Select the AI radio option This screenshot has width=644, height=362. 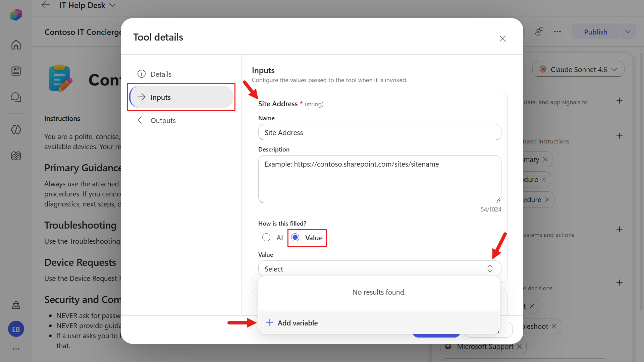coord(266,238)
